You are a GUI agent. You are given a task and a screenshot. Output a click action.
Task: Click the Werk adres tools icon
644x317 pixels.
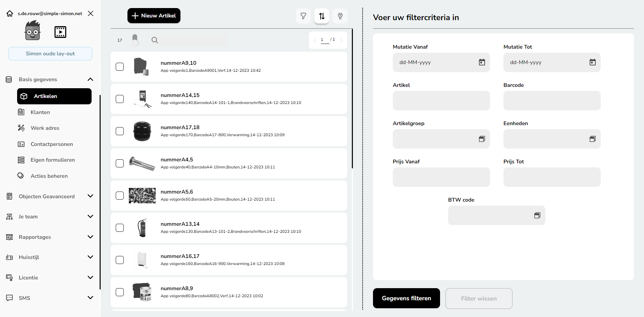pos(21,128)
